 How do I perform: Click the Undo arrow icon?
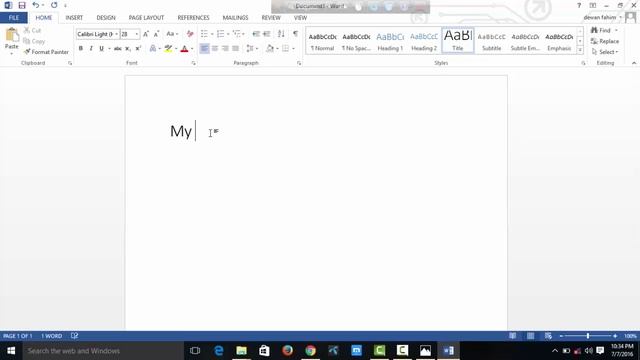pyautogui.click(x=36, y=5)
